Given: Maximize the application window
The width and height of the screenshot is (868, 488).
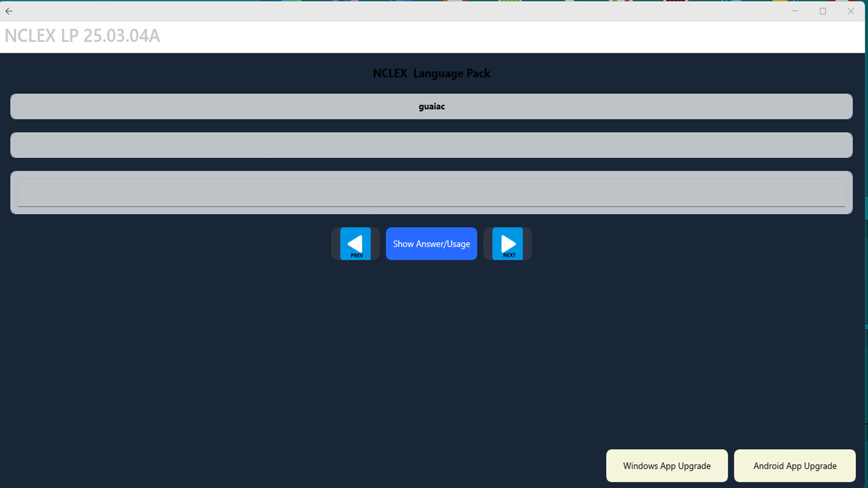Looking at the screenshot, I should 823,11.
